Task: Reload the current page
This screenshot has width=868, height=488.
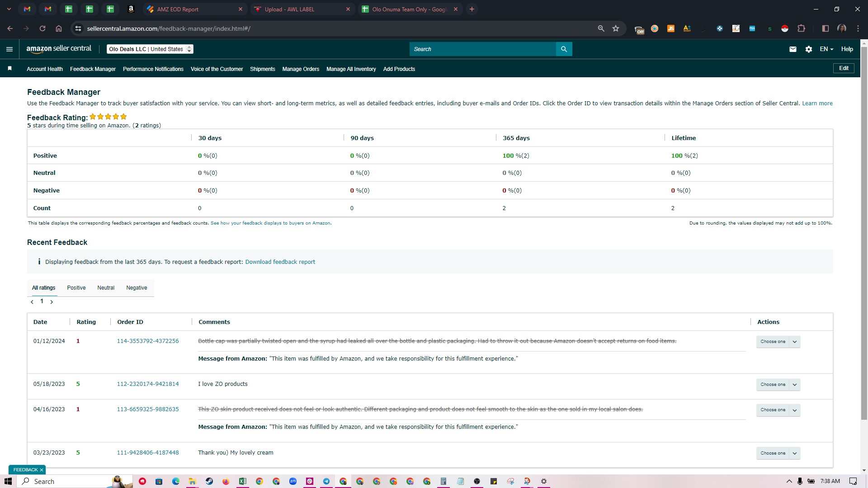Action: click(42, 28)
